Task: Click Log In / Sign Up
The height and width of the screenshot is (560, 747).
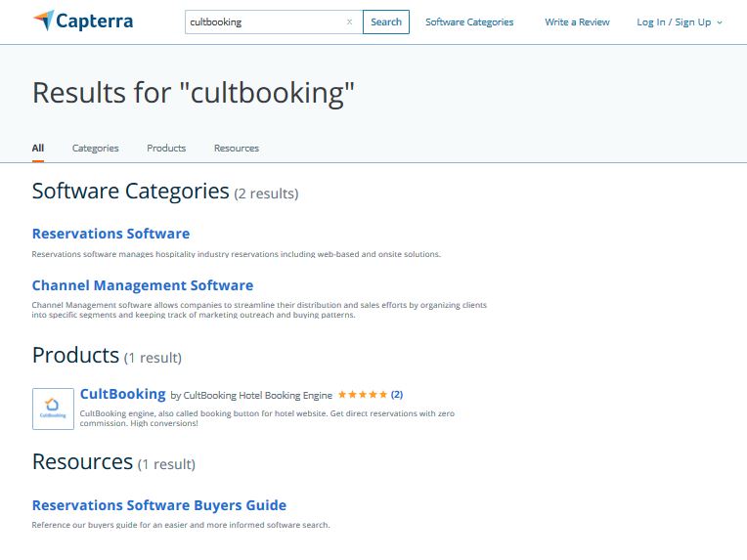Action: (674, 22)
